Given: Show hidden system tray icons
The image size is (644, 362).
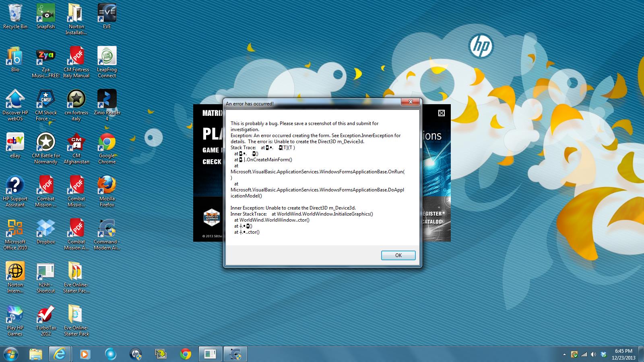Looking at the screenshot, I should click(564, 354).
